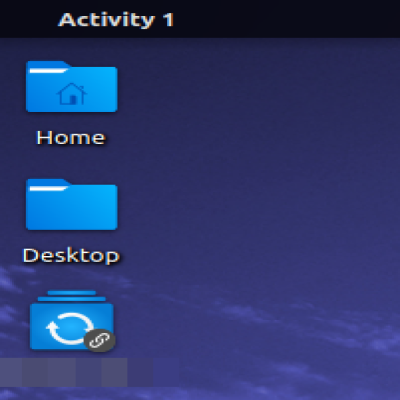Click empty wallpaper right of the Desktop folder
The width and height of the screenshot is (400, 400).
(233, 207)
